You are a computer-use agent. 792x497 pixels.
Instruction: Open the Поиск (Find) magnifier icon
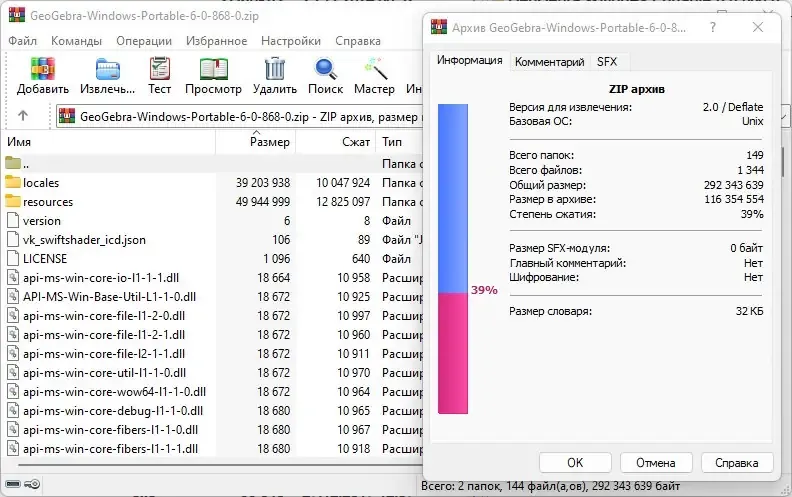[x=325, y=69]
